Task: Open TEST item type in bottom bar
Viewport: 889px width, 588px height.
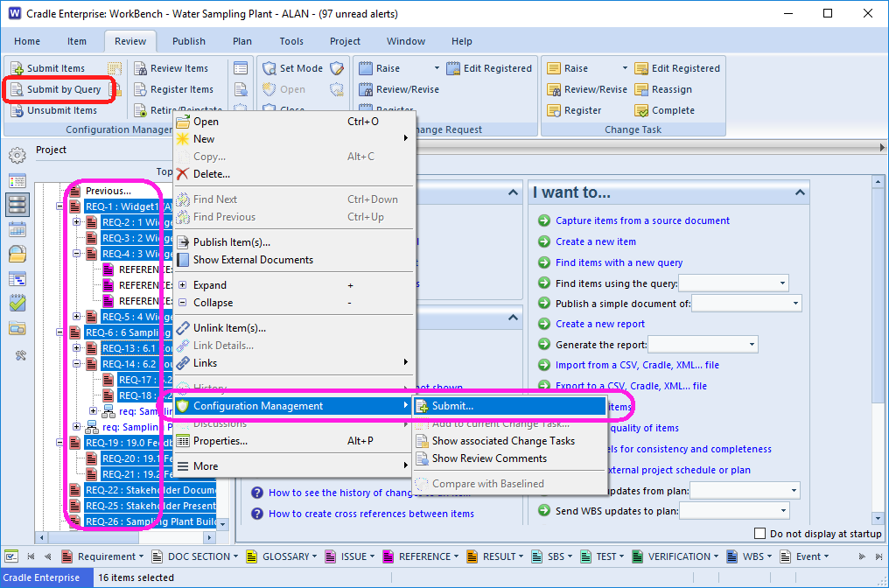Action: click(x=601, y=556)
